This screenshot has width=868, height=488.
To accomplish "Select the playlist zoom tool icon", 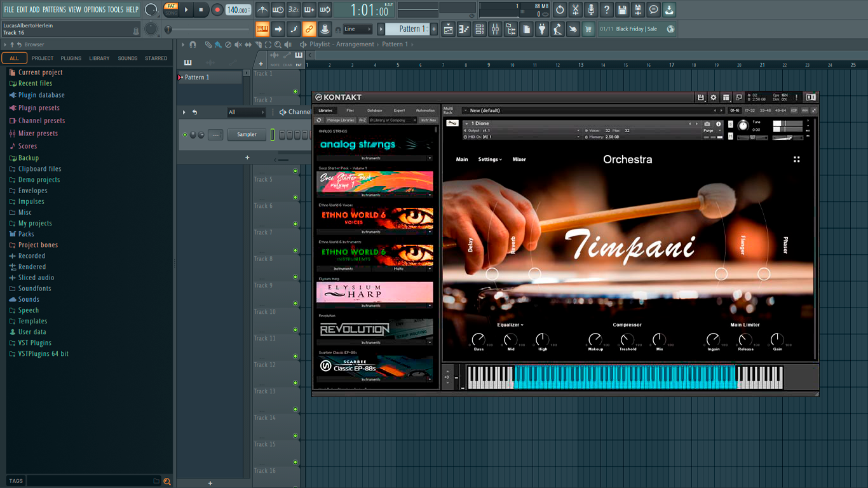I will click(x=278, y=44).
